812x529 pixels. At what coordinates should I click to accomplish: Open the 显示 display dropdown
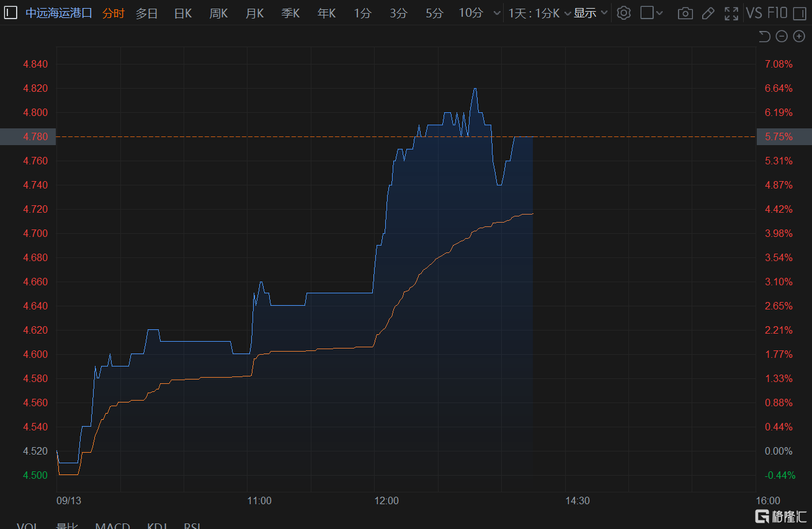pos(591,13)
